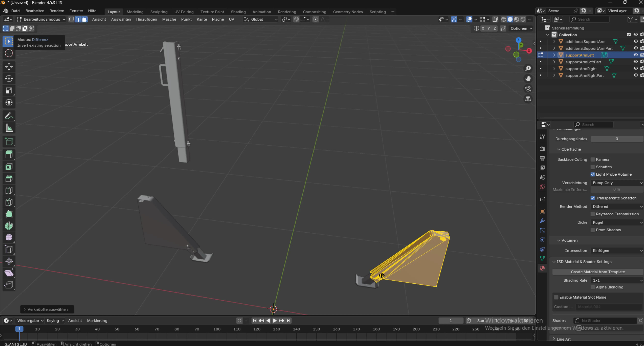Select the Bevel tool
This screenshot has height=346, width=644.
[x=9, y=179]
